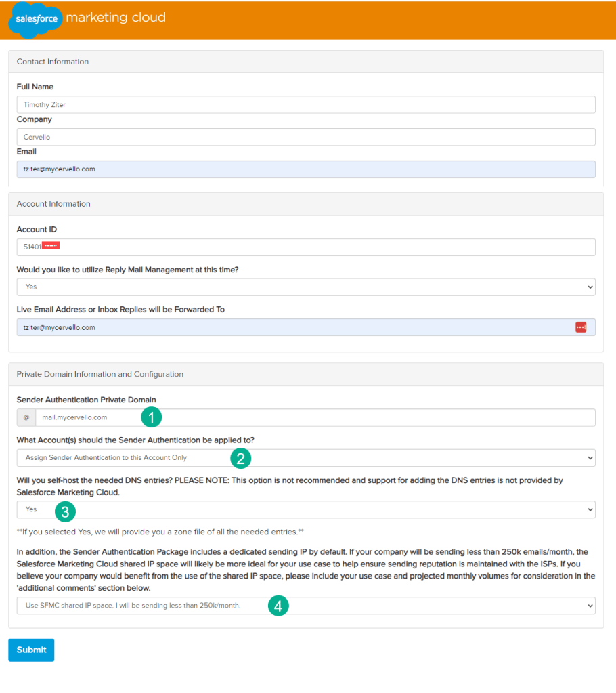Click the green step 2 marker
This screenshot has height=693, width=616.
pos(240,458)
